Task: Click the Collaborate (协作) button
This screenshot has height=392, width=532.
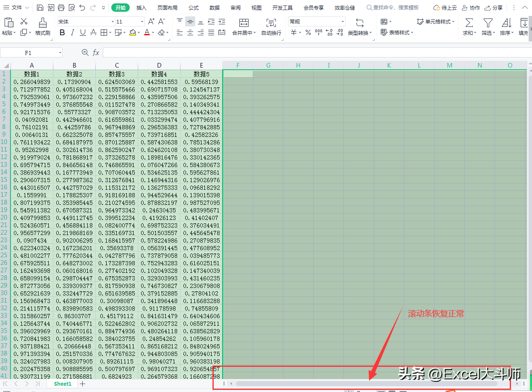Action: pos(471,8)
